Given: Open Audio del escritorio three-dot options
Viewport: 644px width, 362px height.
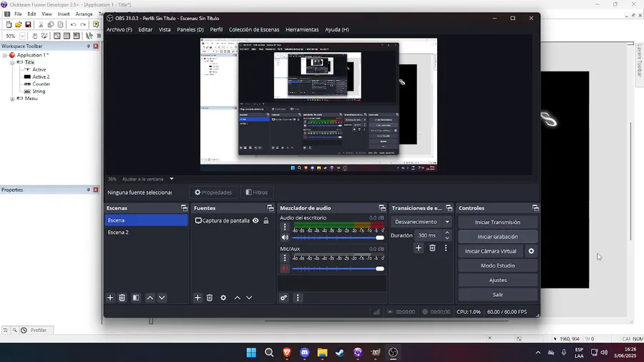Looking at the screenshot, I should pos(285,227).
